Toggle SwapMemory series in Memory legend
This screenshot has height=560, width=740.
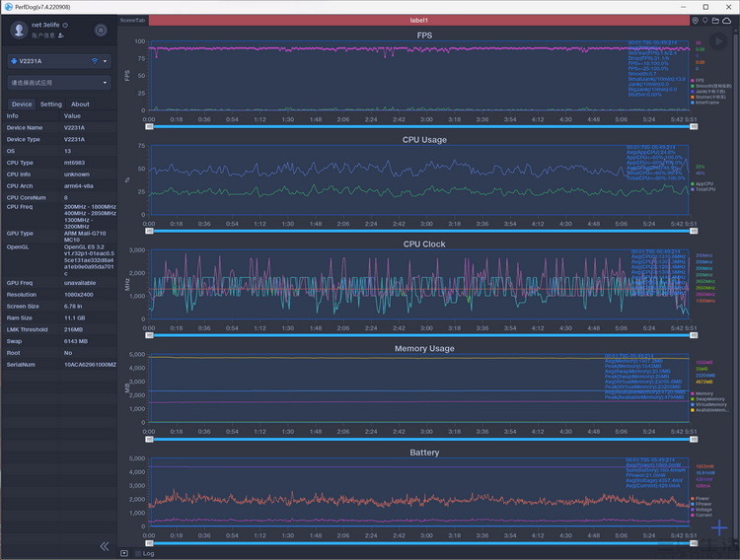(707, 399)
